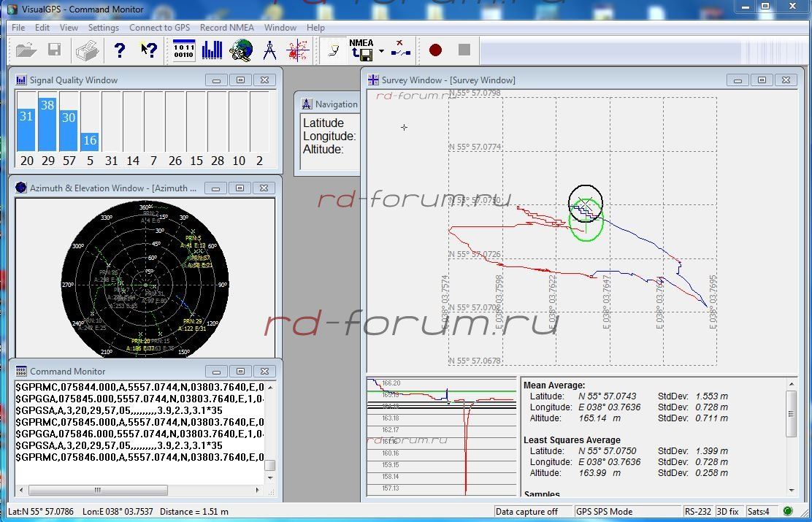Open the Record NMEA menu
This screenshot has height=522, width=812.
pos(226,28)
